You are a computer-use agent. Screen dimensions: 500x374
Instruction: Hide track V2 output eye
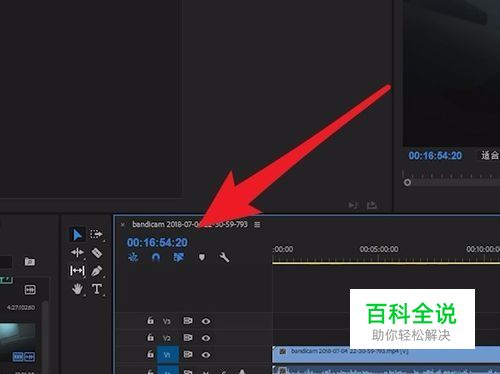click(206, 338)
